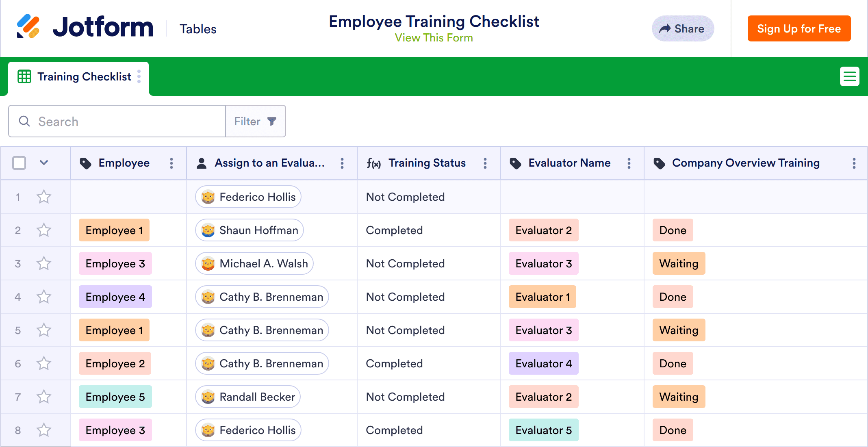The width and height of the screenshot is (868, 447).
Task: Toggle the select-all rows checkbox
Action: (19, 163)
